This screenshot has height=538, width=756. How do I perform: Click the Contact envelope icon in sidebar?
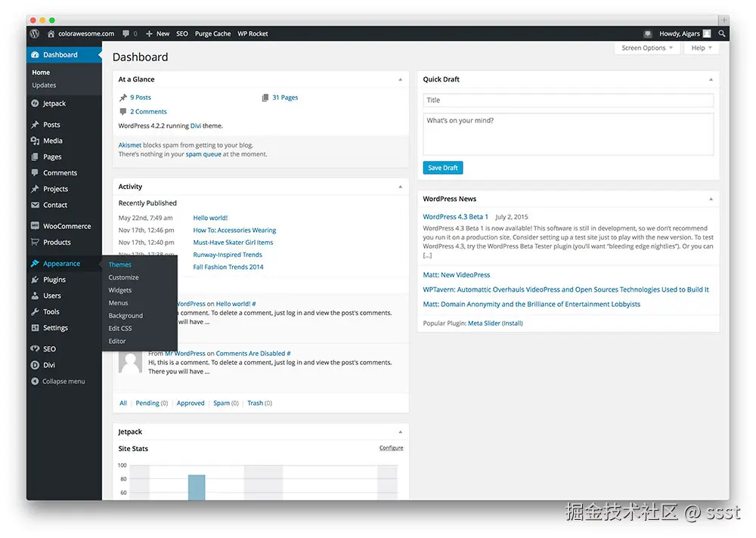pos(35,205)
